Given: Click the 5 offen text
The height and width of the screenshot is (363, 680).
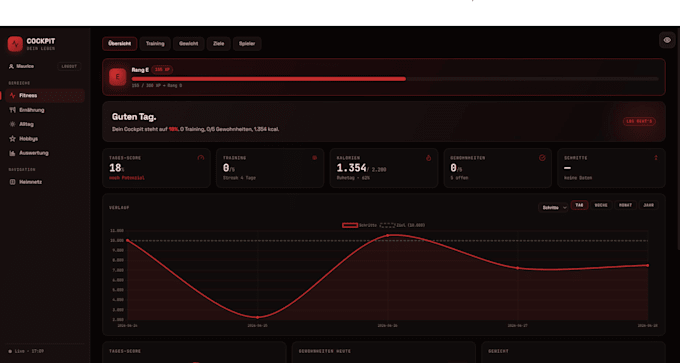Looking at the screenshot, I should coord(459,178).
